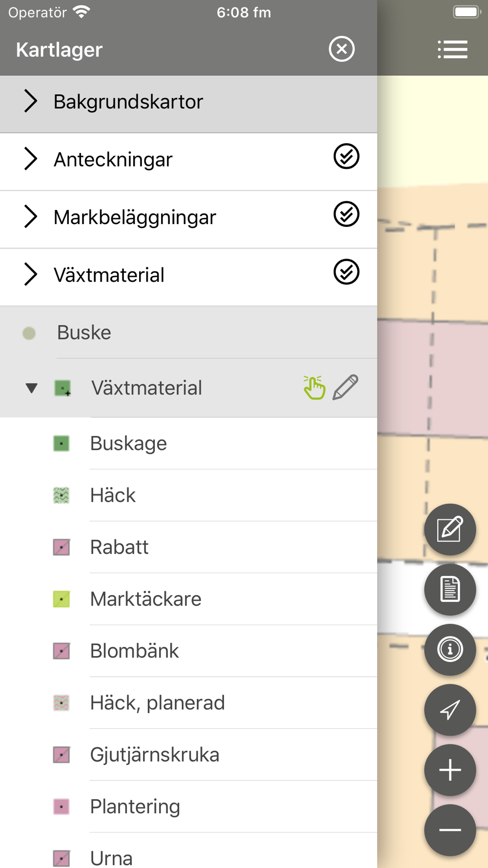
Task: Center map with the location arrow
Action: pos(449,710)
